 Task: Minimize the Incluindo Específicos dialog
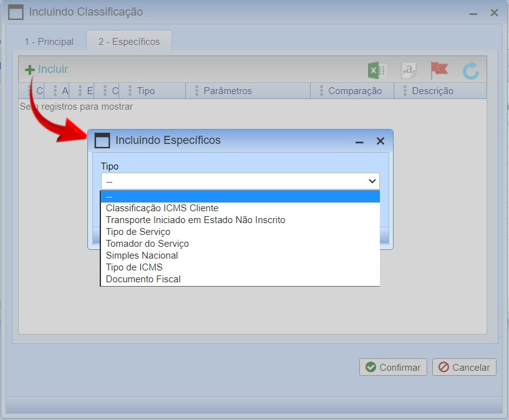359,141
